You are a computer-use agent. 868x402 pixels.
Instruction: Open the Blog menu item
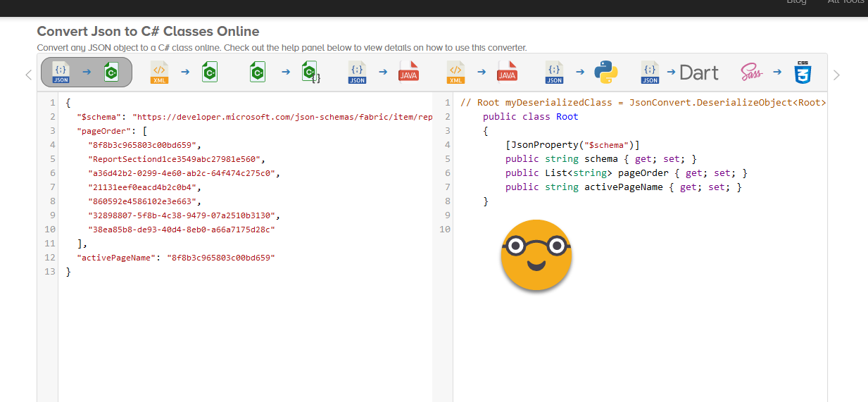[x=796, y=2]
